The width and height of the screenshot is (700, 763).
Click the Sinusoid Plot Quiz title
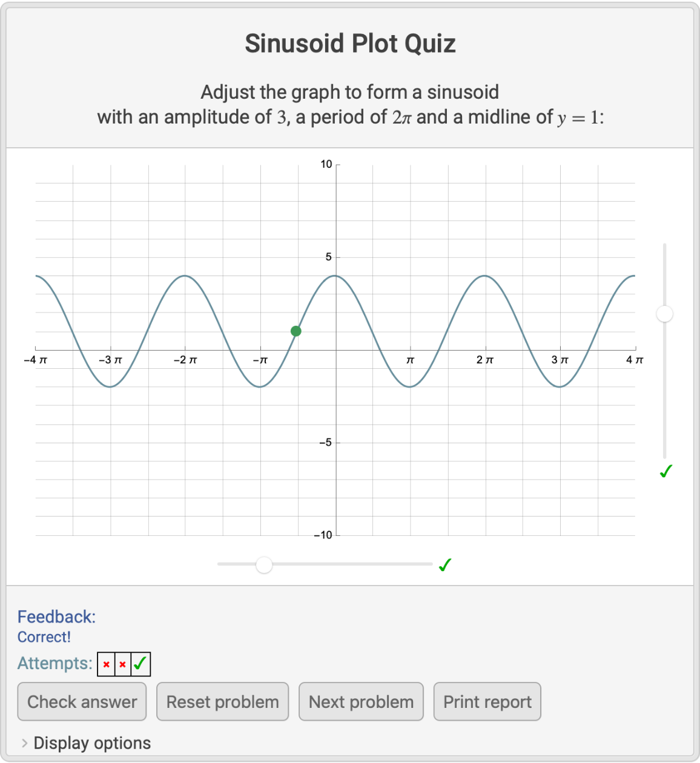(x=350, y=44)
